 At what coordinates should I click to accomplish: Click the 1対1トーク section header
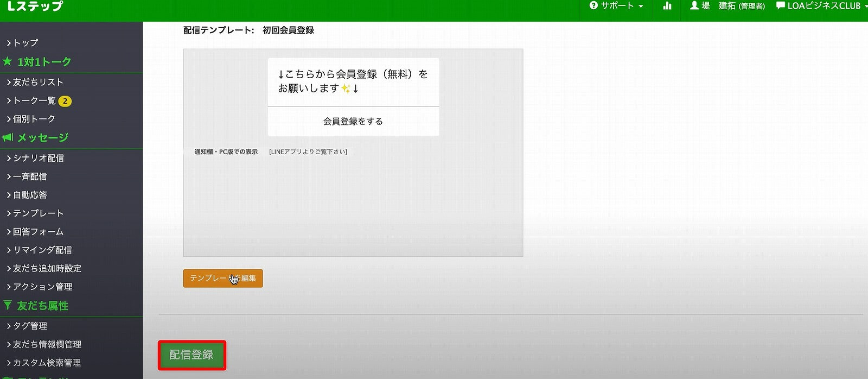click(44, 62)
